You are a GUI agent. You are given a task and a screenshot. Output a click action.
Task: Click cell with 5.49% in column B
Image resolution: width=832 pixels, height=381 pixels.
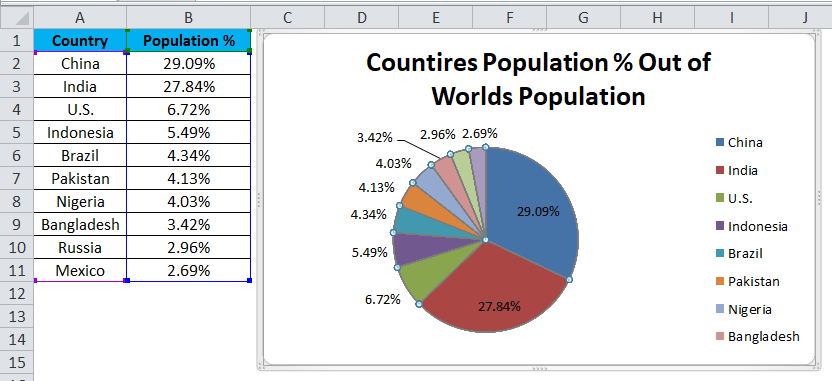click(x=188, y=133)
